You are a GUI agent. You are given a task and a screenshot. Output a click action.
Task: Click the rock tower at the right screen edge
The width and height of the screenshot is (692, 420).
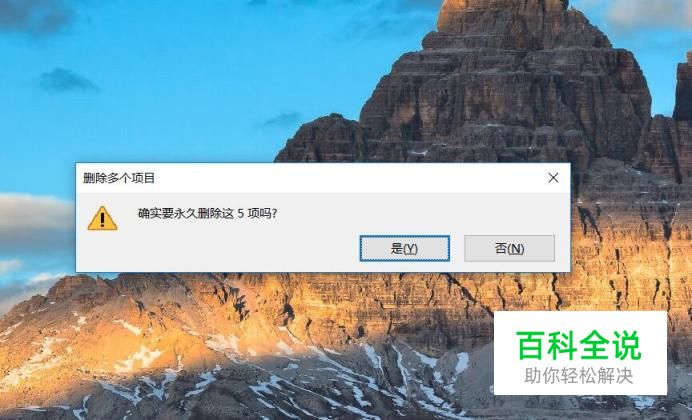tap(683, 88)
